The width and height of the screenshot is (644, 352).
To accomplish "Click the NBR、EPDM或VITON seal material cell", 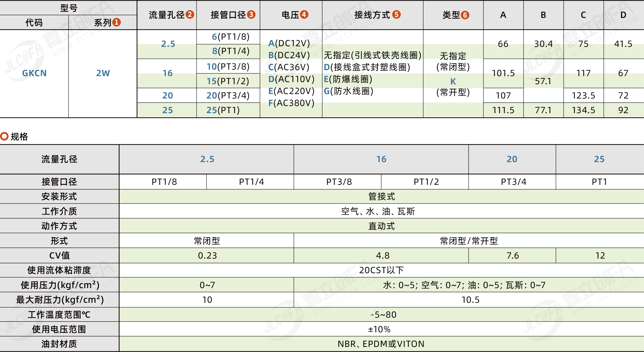I will pos(381,344).
